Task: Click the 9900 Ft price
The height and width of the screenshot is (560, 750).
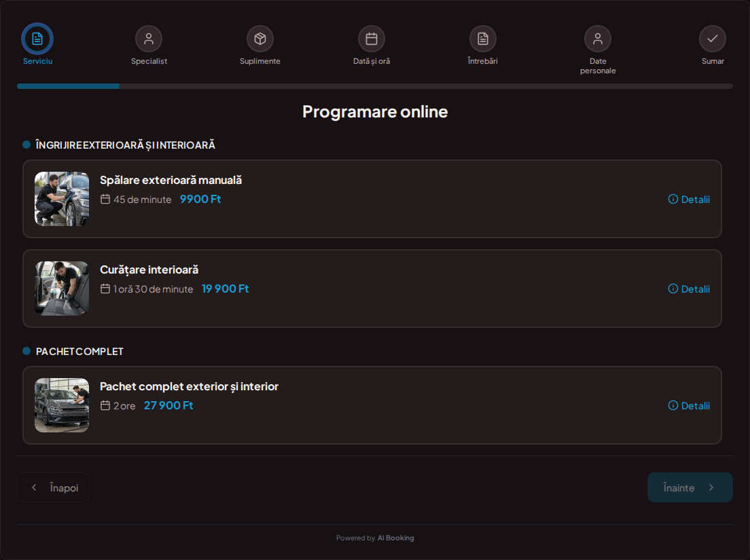Action: 200,200
